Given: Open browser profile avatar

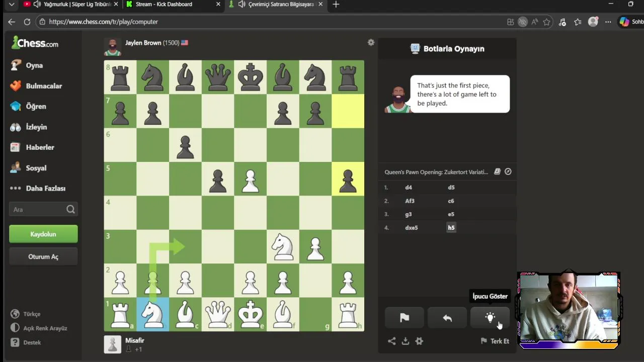Looking at the screenshot, I should [x=593, y=22].
